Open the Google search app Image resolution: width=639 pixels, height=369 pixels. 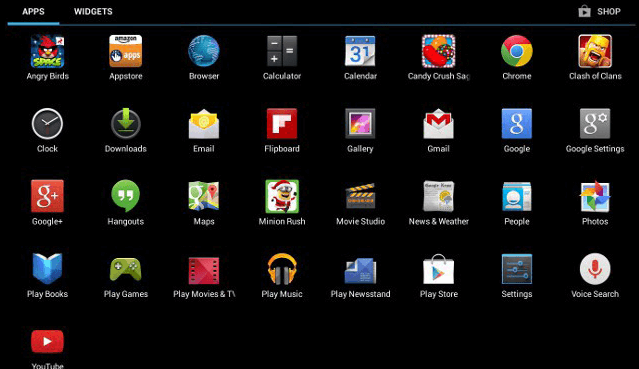[x=517, y=124]
